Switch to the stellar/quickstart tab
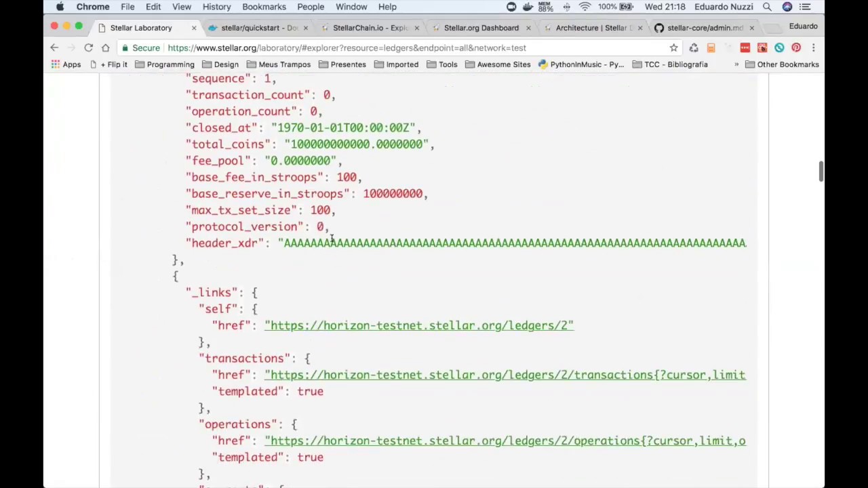868x488 pixels. [x=260, y=28]
